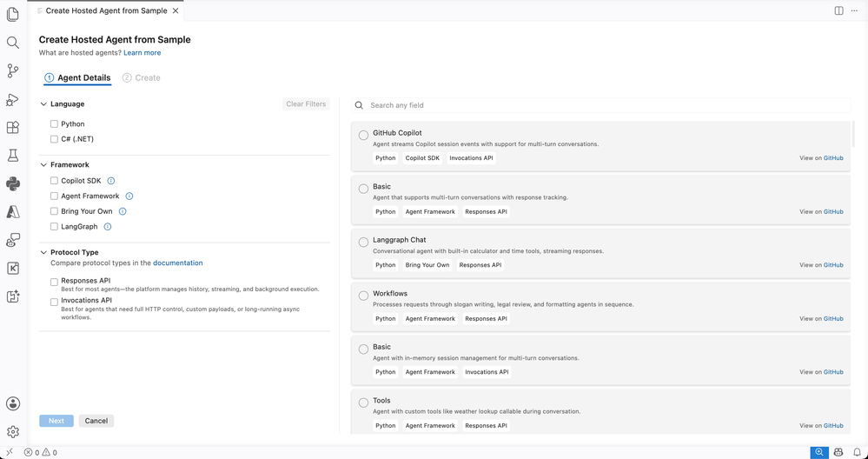The image size is (868, 459).
Task: Click the Search any field input
Action: (x=600, y=105)
